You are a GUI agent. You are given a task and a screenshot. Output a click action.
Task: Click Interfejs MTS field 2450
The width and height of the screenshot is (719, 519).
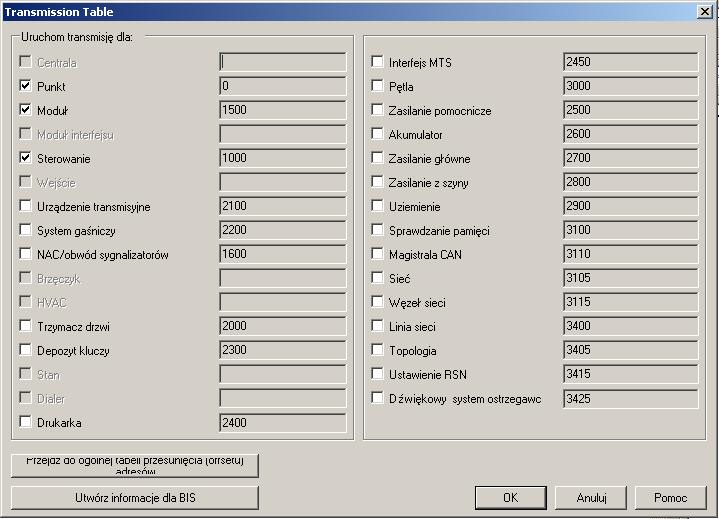pos(631,62)
